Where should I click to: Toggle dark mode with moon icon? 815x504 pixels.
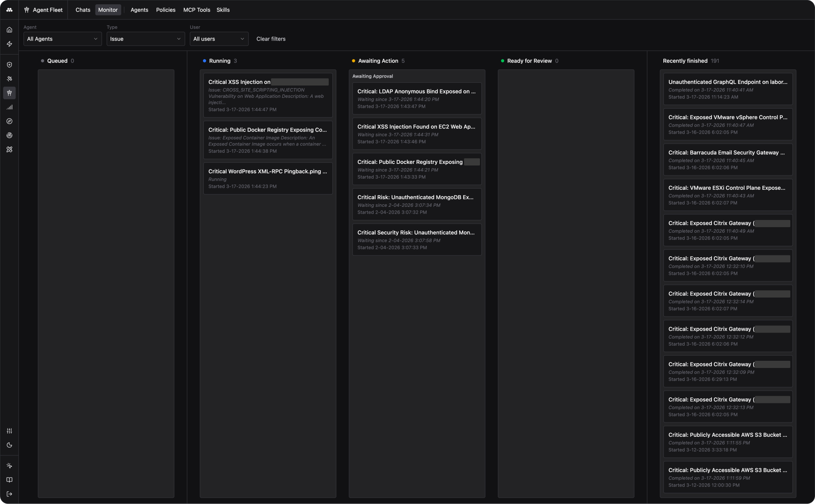pyautogui.click(x=10, y=445)
